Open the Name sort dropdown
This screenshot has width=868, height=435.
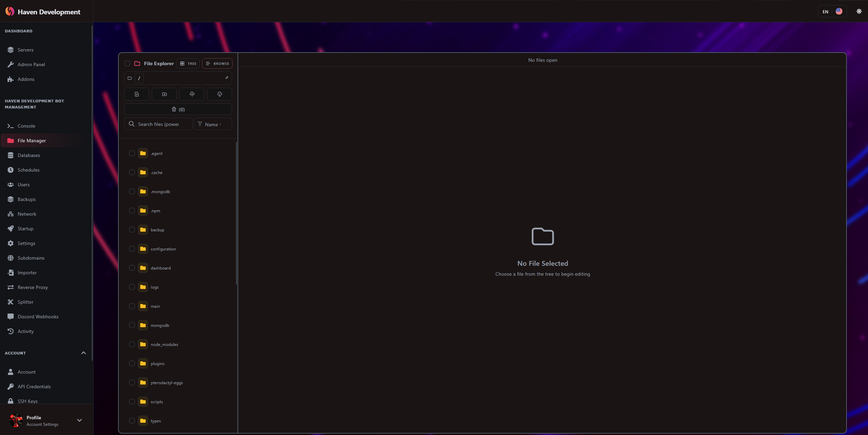pyautogui.click(x=213, y=124)
